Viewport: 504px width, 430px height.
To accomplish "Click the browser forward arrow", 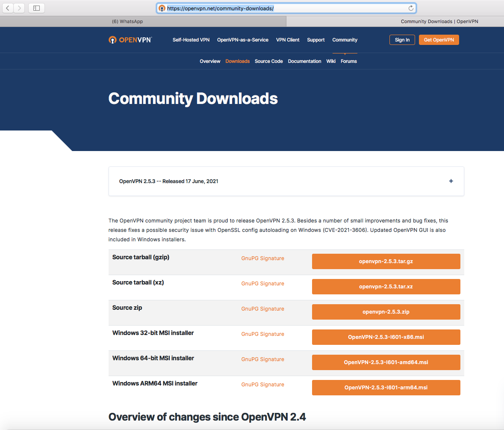I will [19, 8].
